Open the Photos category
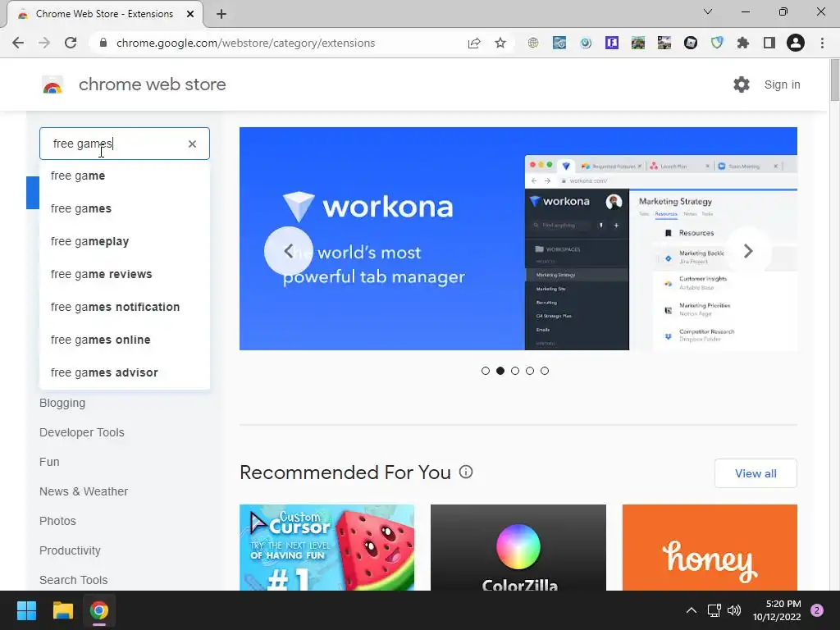This screenshot has width=840, height=630. coord(57,521)
